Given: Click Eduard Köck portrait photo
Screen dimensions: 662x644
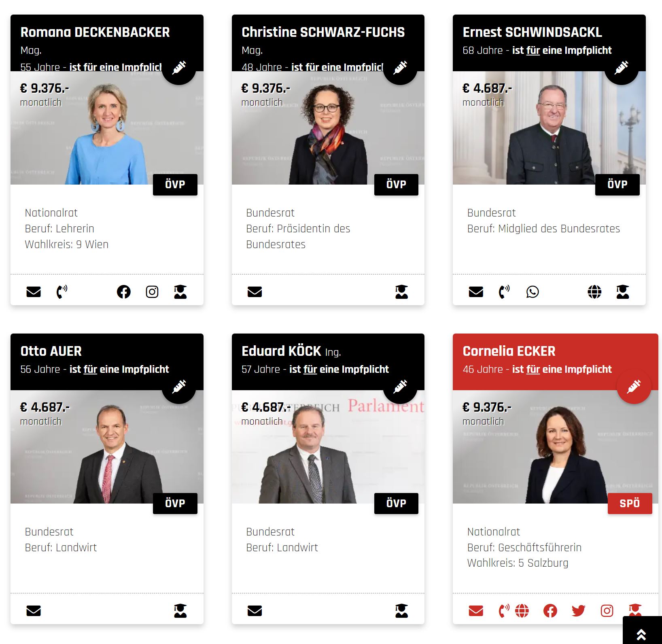Looking at the screenshot, I should click(328, 447).
